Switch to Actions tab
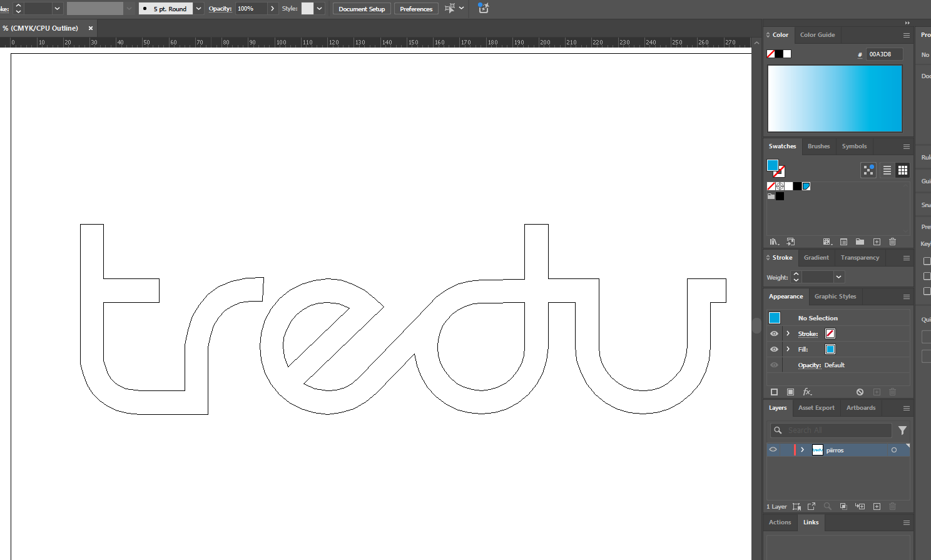 click(x=780, y=522)
